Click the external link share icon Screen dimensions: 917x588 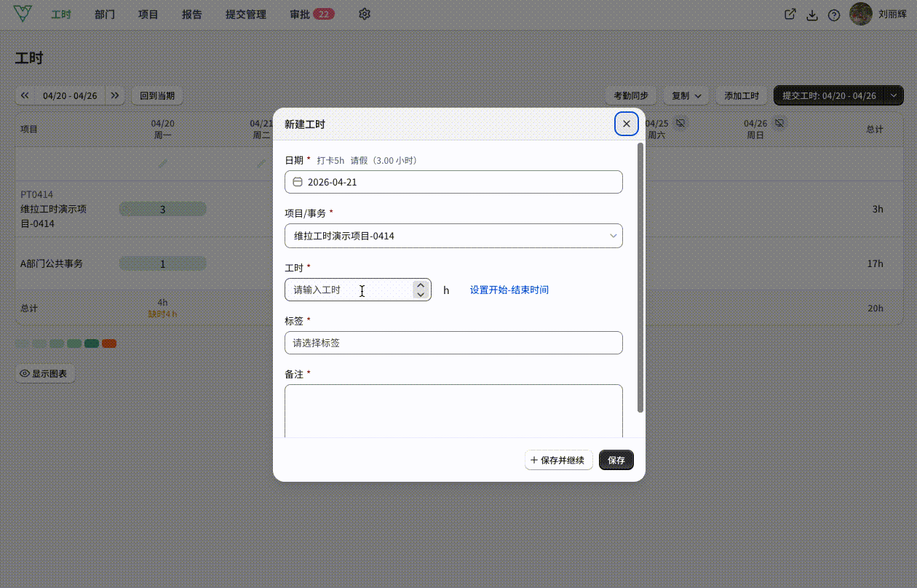(x=790, y=15)
